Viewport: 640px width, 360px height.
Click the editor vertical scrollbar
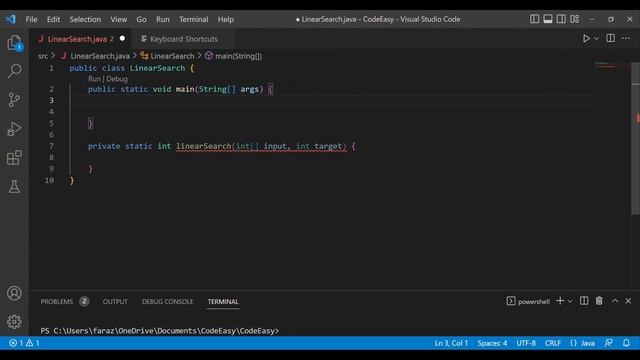pos(636,139)
